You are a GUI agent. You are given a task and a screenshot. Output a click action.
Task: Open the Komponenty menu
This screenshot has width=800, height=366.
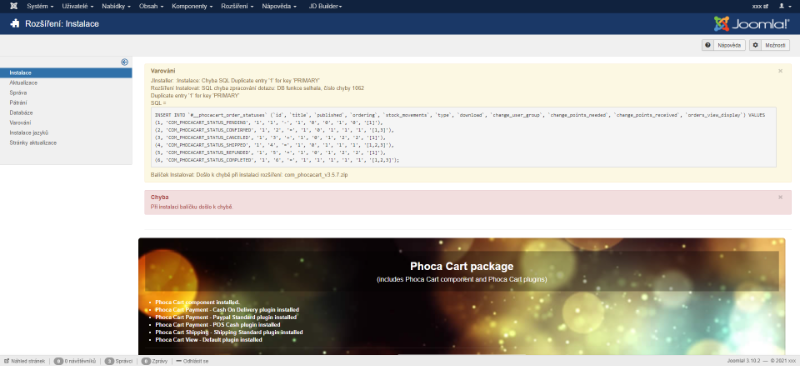[192, 6]
